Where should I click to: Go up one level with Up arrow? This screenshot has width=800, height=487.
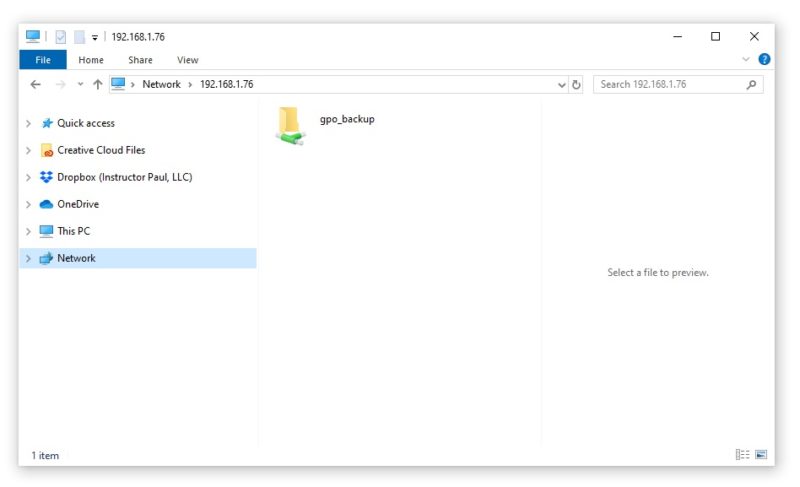click(97, 85)
